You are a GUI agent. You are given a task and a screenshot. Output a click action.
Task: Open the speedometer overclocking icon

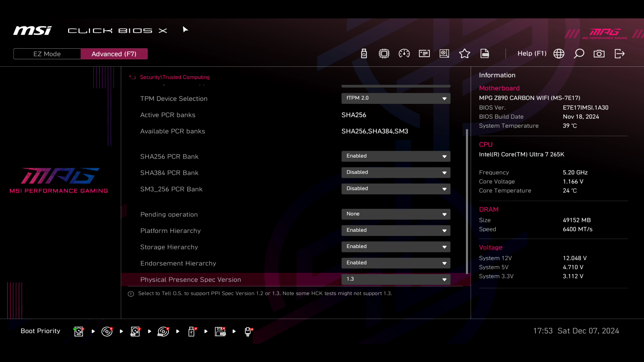[404, 54]
